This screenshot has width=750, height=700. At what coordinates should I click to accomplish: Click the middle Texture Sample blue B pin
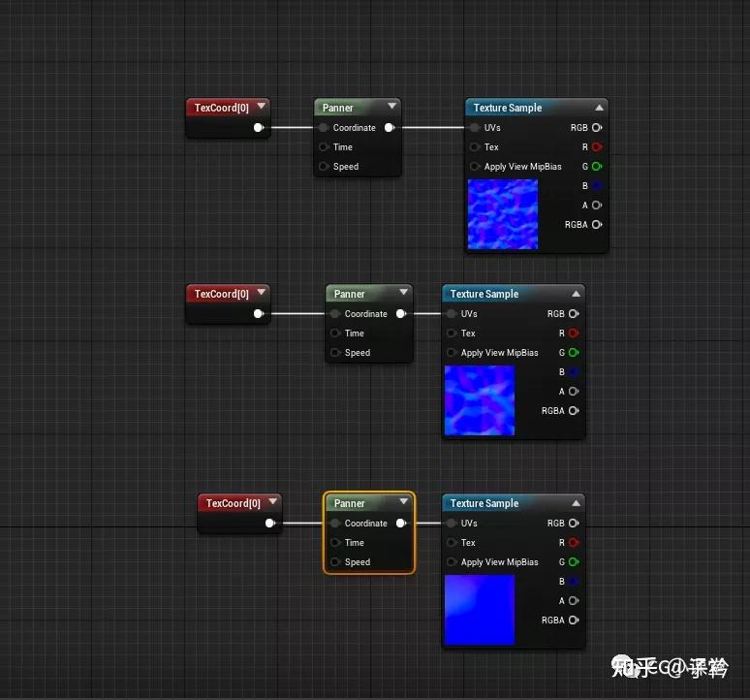point(574,371)
